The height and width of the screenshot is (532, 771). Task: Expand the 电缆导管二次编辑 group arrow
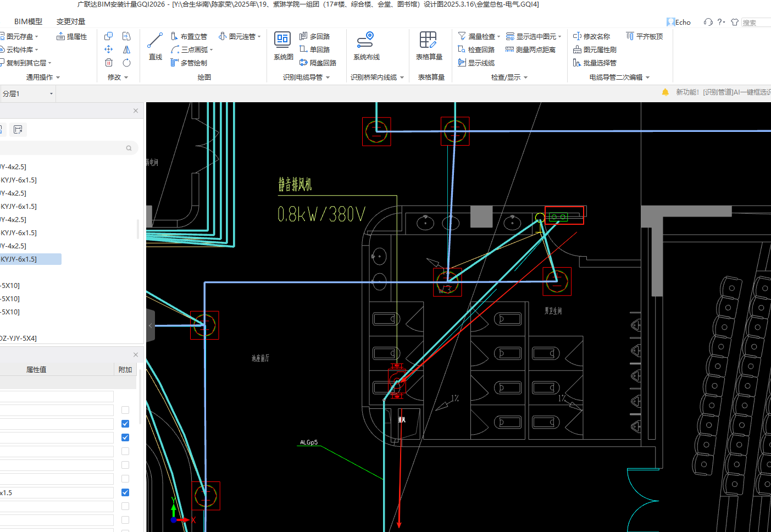(x=648, y=77)
